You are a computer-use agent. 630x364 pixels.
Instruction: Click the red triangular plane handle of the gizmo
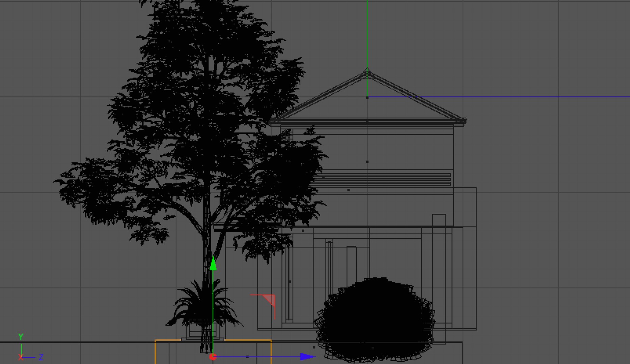tap(270, 300)
